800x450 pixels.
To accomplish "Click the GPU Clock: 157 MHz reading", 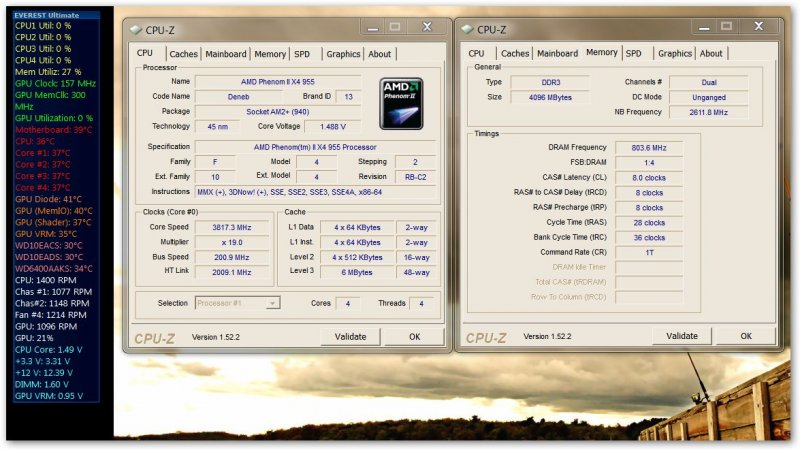I will point(55,83).
